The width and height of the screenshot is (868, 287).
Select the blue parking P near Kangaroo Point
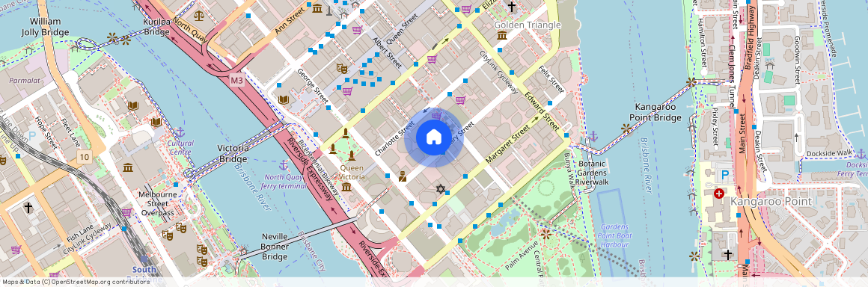[x=724, y=176]
